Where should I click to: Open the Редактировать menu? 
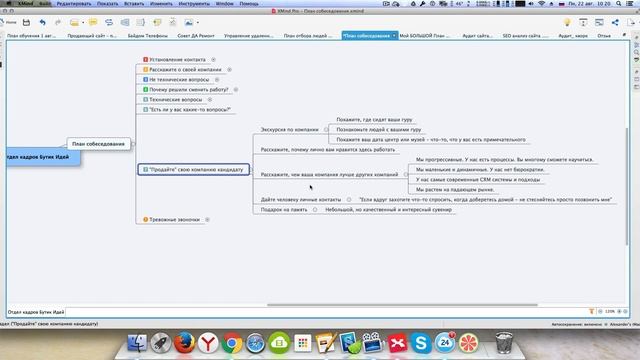point(74,4)
